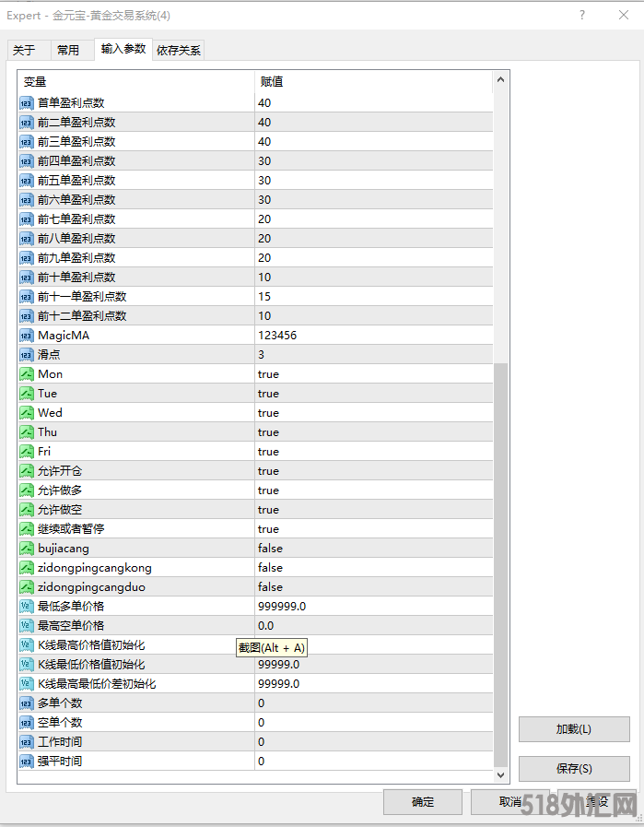Click the integer icon beside 前七单盈利点数
This screenshot has height=827, width=644.
click(x=27, y=219)
